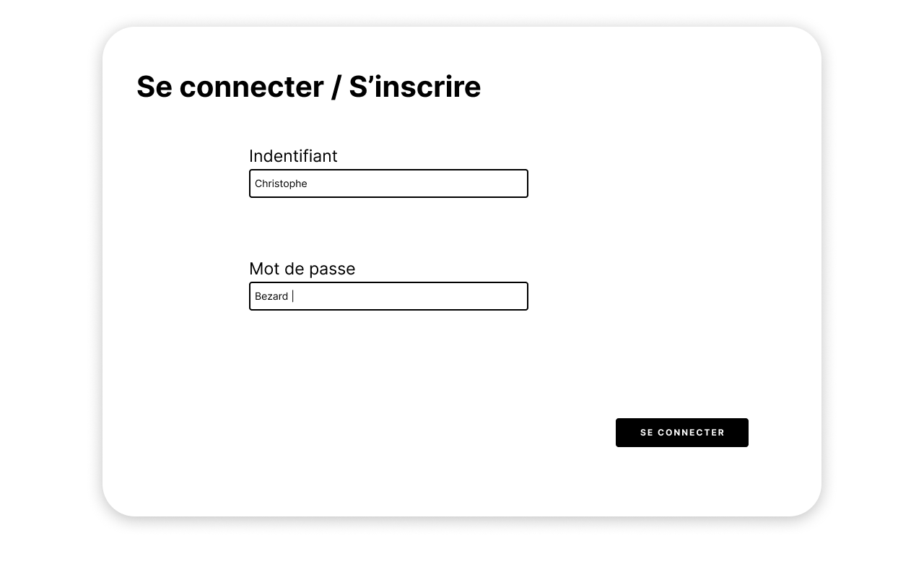The width and height of the screenshot is (924, 580).
Task: Click the empty right end of the Indentifiant field
Action: 505,183
